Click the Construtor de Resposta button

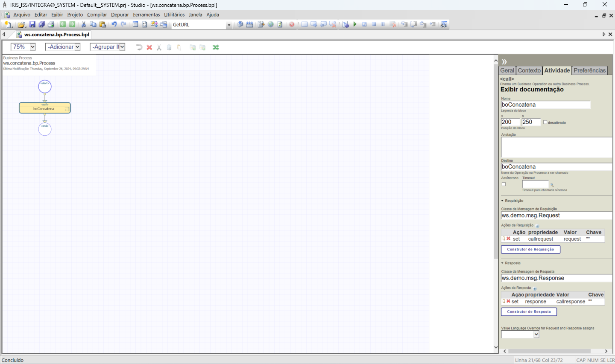tap(529, 312)
